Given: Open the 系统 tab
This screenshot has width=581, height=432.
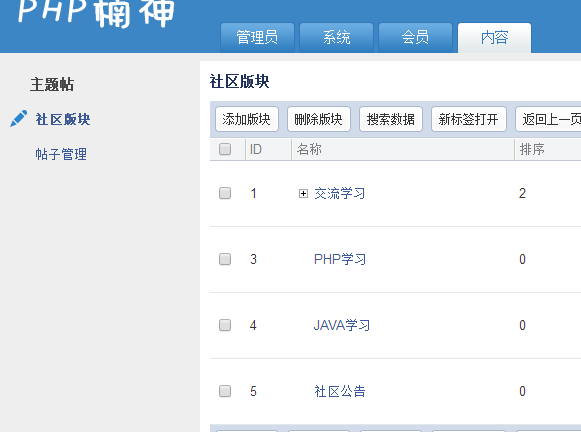Looking at the screenshot, I should [x=336, y=38].
